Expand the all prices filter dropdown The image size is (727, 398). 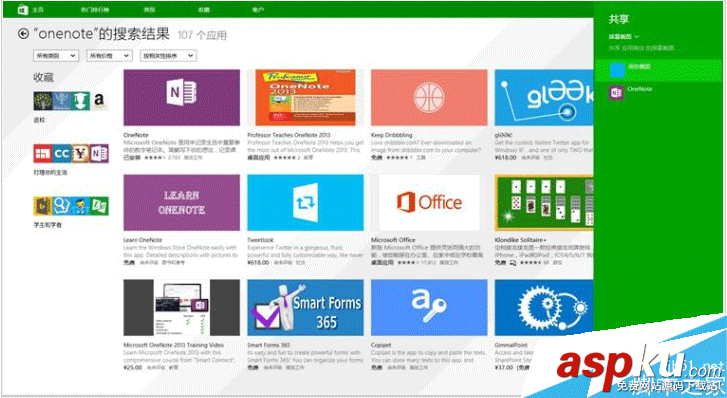(109, 56)
